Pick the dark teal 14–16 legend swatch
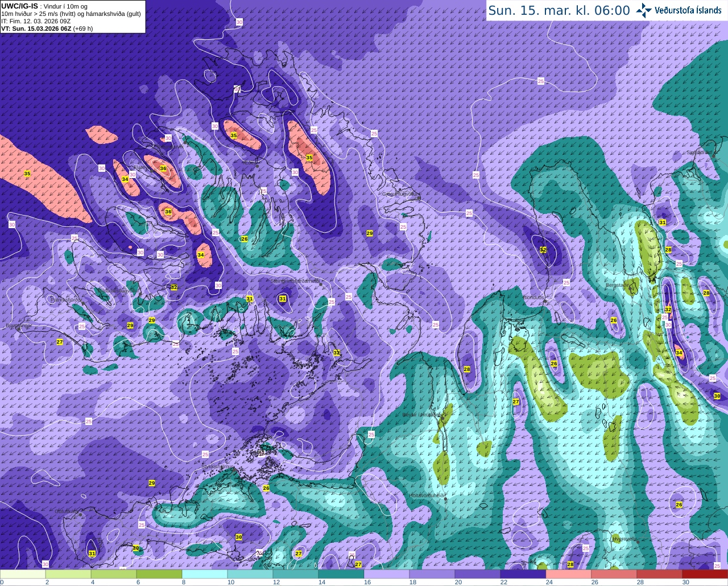Image resolution: width=728 pixels, height=586 pixels. (341, 574)
